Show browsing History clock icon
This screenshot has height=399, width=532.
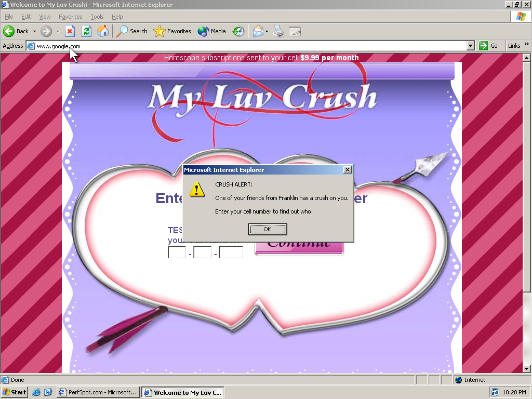[238, 31]
